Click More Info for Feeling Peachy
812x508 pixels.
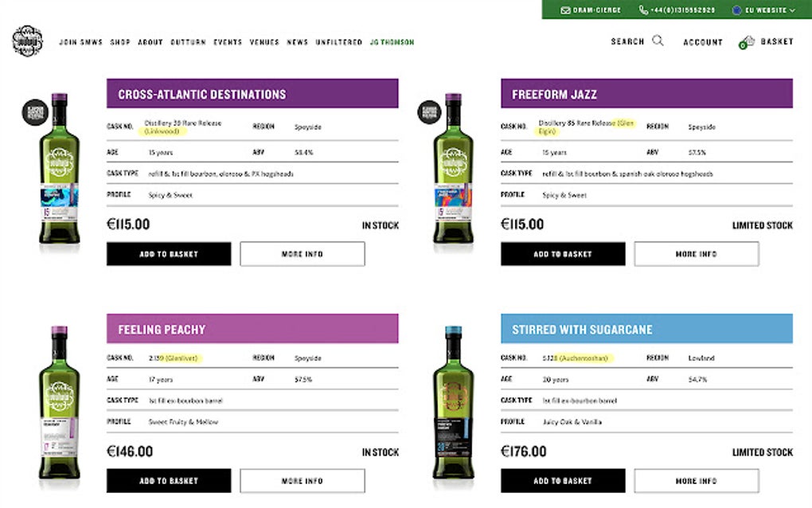(302, 480)
